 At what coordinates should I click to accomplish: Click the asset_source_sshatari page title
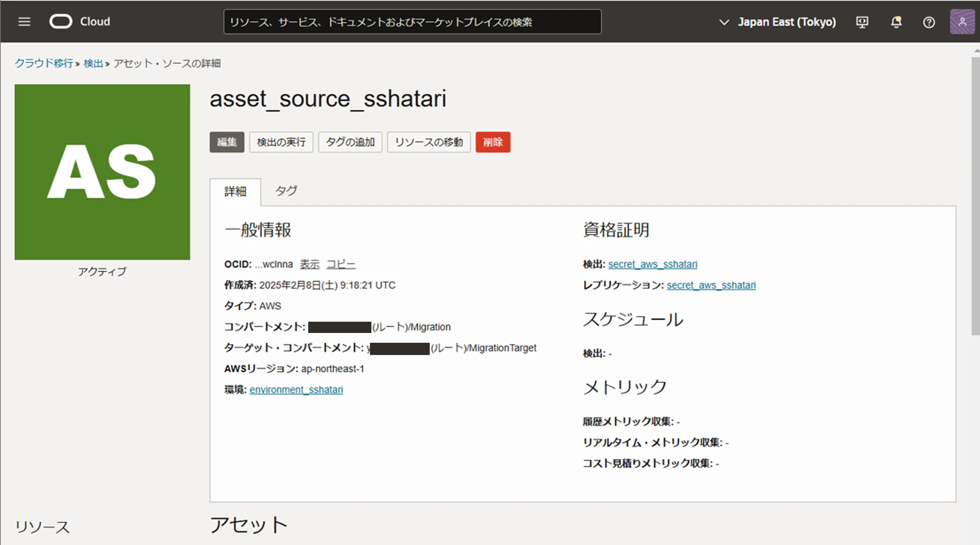[x=328, y=99]
